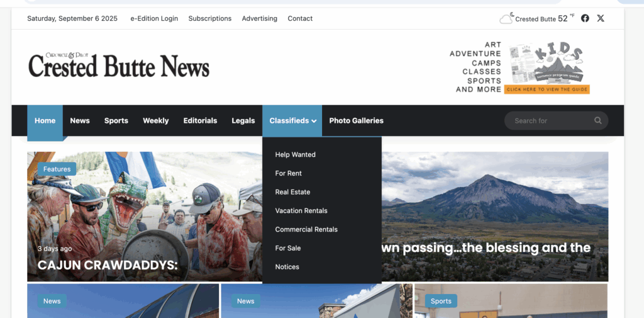Click the Sports category badge on article
Viewport: 644px width, 318px height.
pos(441,301)
